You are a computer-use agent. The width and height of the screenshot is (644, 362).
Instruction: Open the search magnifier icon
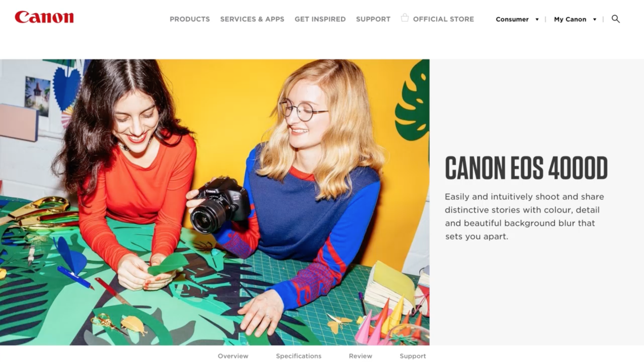point(616,19)
